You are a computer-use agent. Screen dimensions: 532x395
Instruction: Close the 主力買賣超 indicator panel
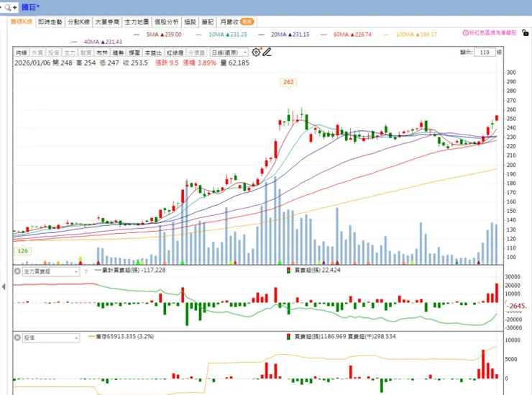(17, 271)
